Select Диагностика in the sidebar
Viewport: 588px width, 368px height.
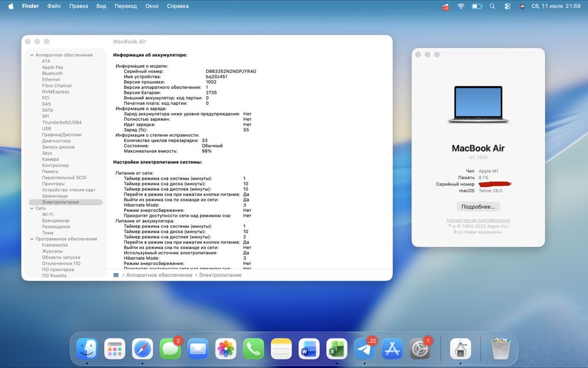pos(56,141)
